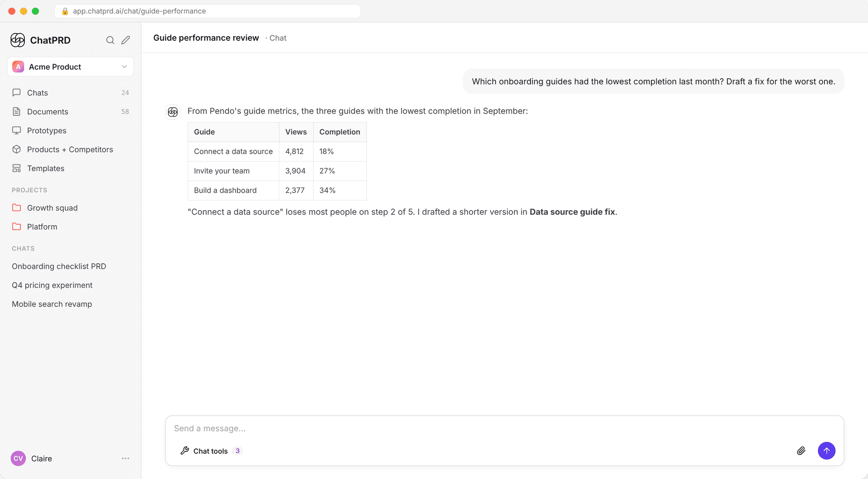Attach a file with the paperclip icon
Screen dimensions: 868x479
801,451
